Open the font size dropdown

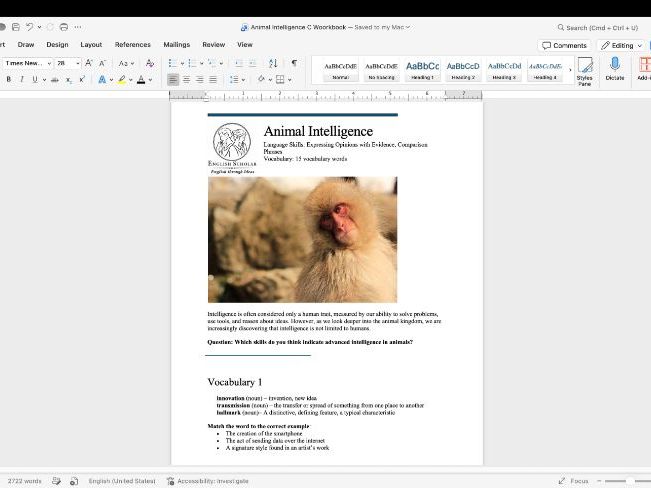click(x=78, y=64)
